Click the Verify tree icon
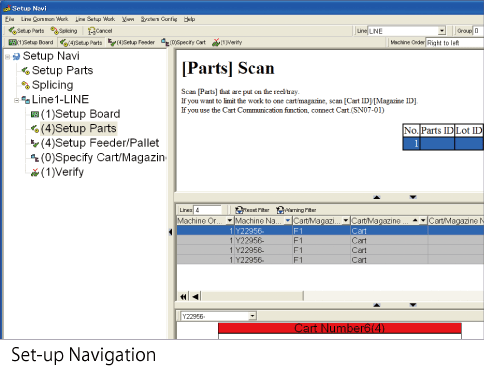The image size is (484, 372). tap(35, 172)
